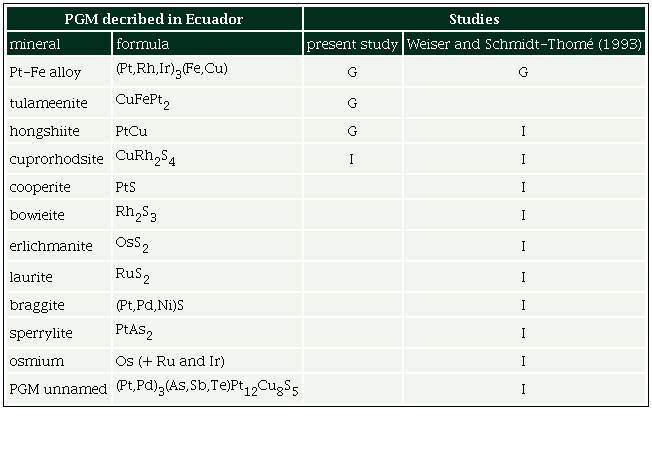This screenshot has width=652, height=450.
Task: Click the Weiser and Schmidt-Thomé (1993) header
Action: (x=524, y=45)
